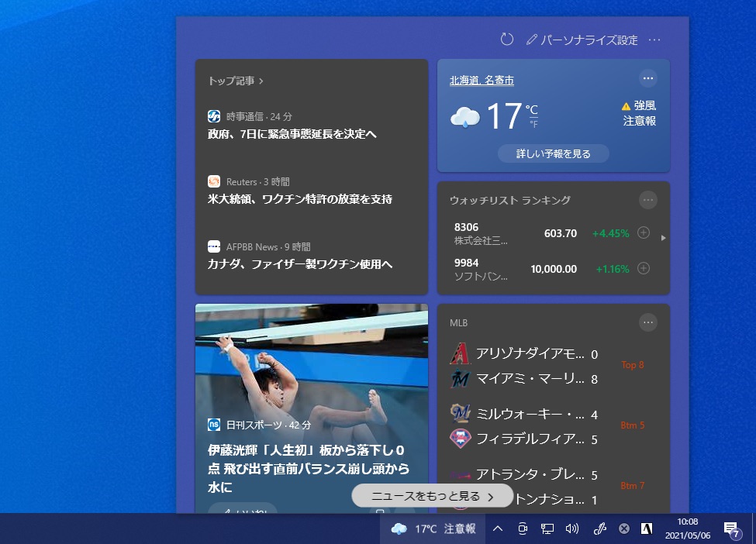The image size is (756, 544).
Task: Click the 17 temperature reading
Action: [504, 116]
